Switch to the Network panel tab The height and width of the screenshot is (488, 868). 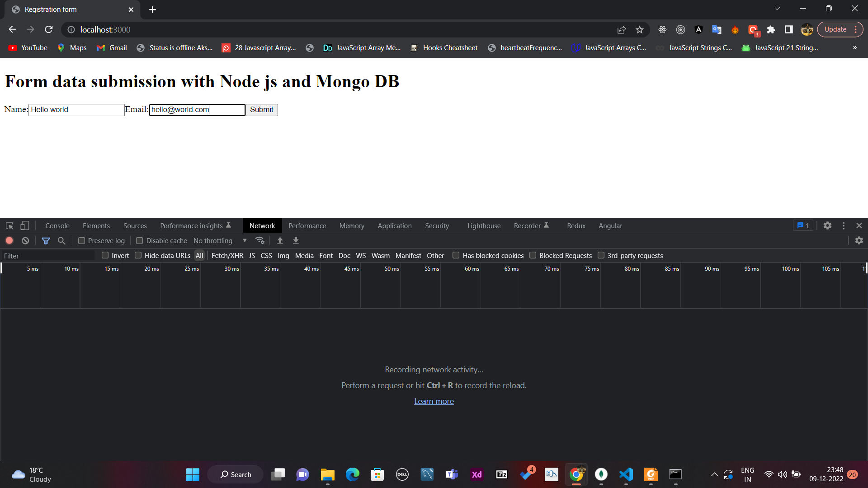coord(262,225)
